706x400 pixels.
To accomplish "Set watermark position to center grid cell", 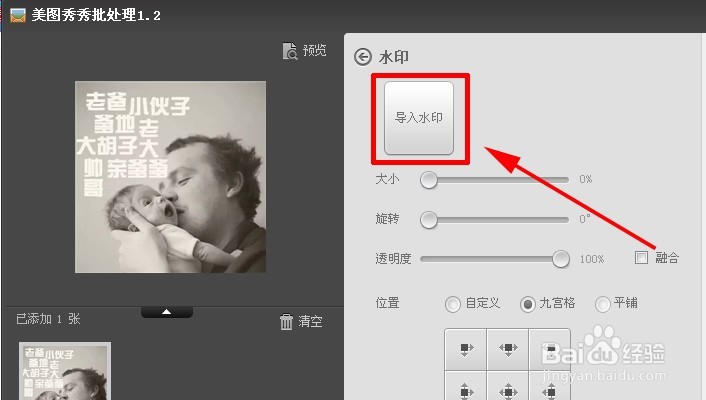I will (x=508, y=386).
